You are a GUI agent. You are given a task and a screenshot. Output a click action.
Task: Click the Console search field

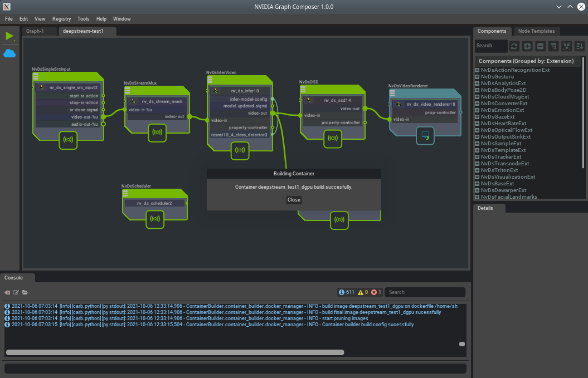pyautogui.click(x=425, y=292)
